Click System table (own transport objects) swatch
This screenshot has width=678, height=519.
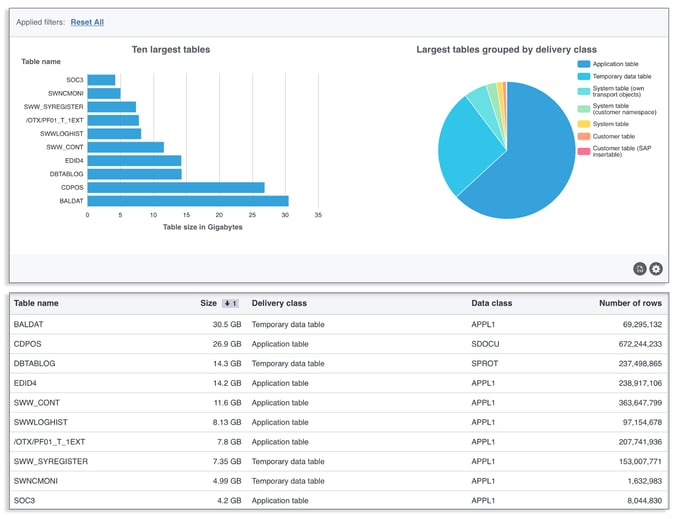pos(584,91)
